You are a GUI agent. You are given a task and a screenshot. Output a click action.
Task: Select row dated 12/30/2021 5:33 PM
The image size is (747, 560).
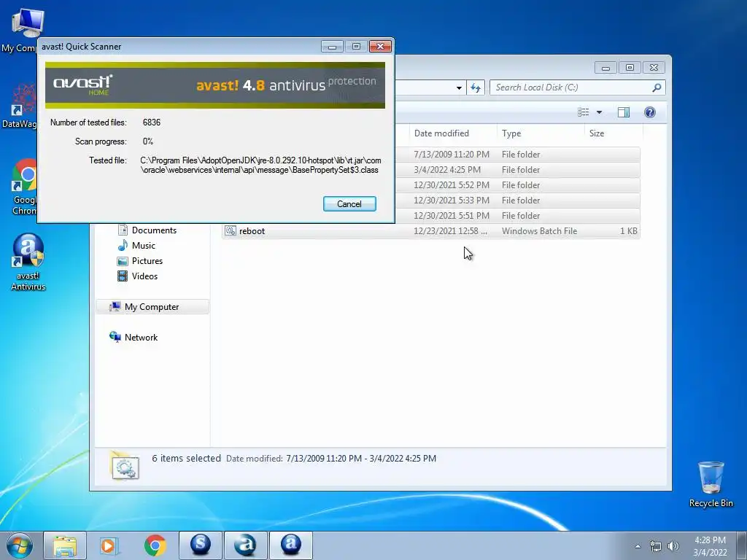pos(517,200)
